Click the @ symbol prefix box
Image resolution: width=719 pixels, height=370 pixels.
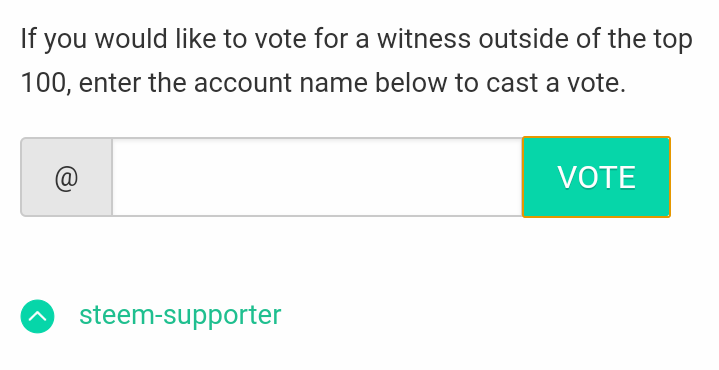pos(66,177)
